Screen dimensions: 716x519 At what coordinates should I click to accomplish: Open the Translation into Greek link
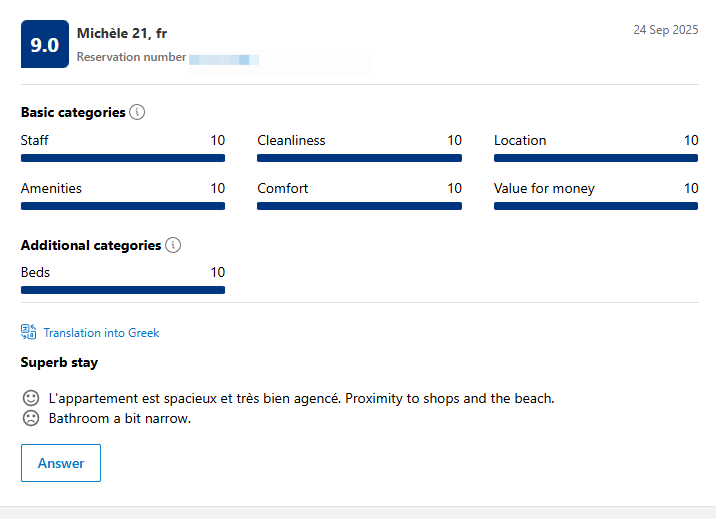[x=101, y=333]
